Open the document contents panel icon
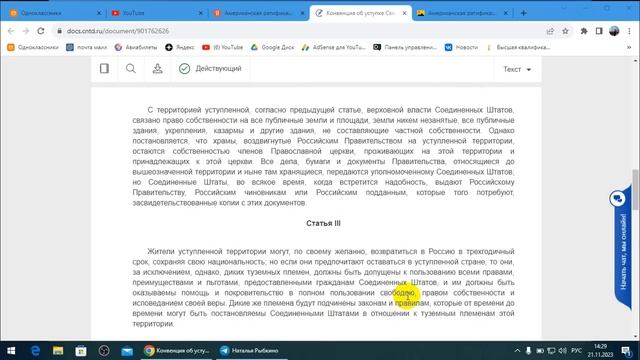 pyautogui.click(x=104, y=69)
